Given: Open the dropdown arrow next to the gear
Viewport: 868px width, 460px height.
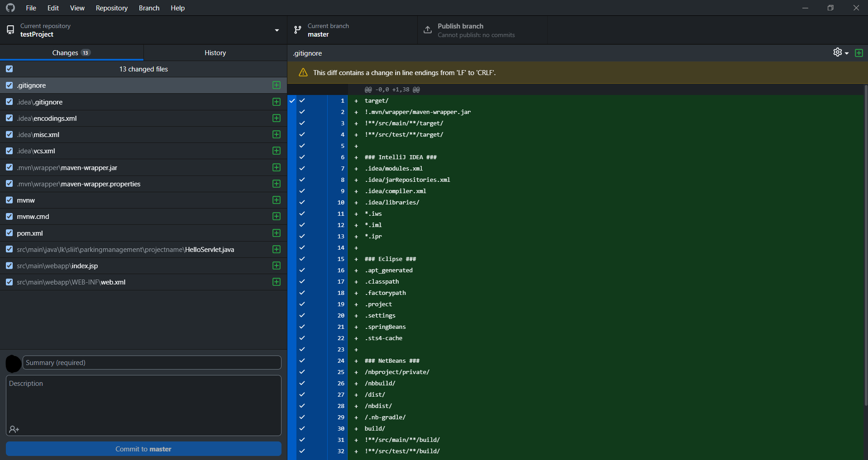Looking at the screenshot, I should 847,53.
